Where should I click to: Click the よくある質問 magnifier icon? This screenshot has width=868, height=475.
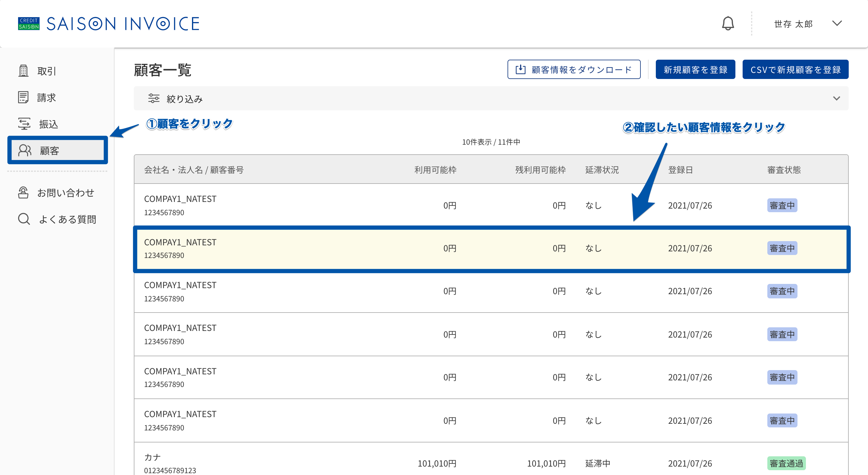[x=24, y=219]
